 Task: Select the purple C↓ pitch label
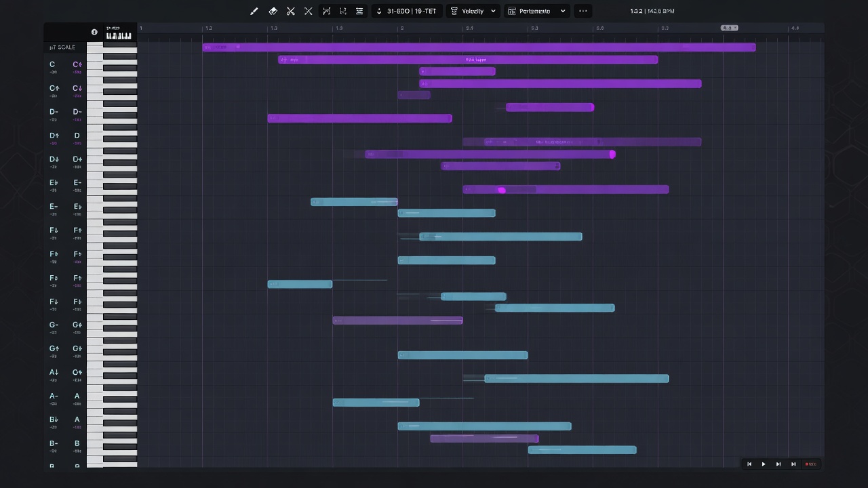point(77,88)
